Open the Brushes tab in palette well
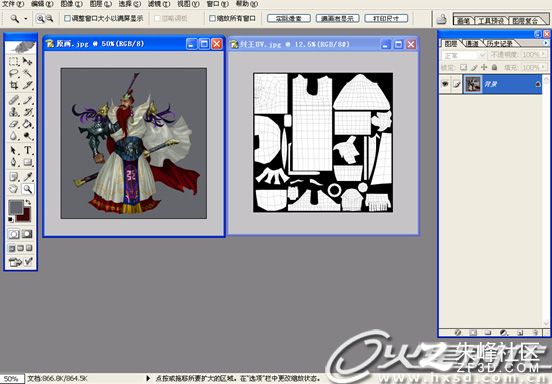Screen dimensions: 552x384 (463, 21)
